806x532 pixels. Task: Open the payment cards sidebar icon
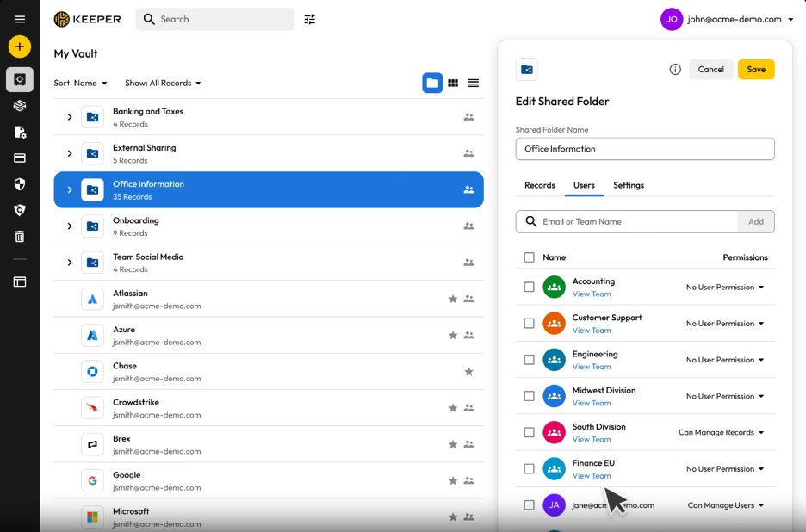[x=19, y=158]
